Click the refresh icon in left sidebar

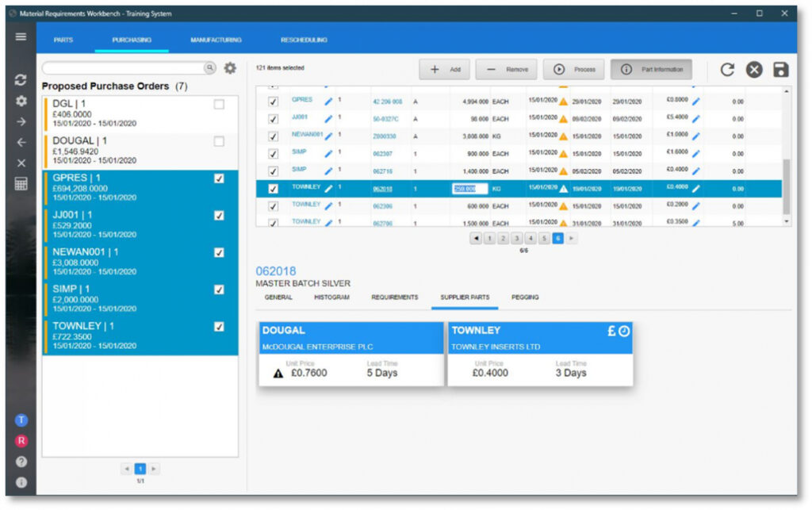click(x=21, y=79)
